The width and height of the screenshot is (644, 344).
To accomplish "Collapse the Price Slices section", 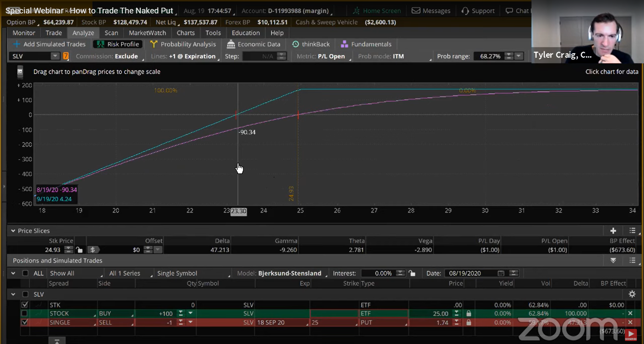I will [x=13, y=231].
